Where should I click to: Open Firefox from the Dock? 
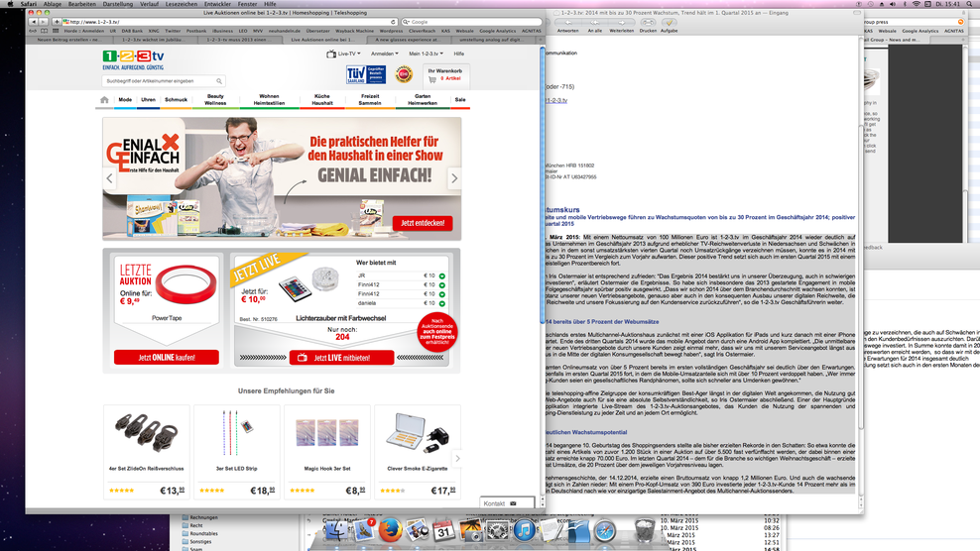(391, 530)
